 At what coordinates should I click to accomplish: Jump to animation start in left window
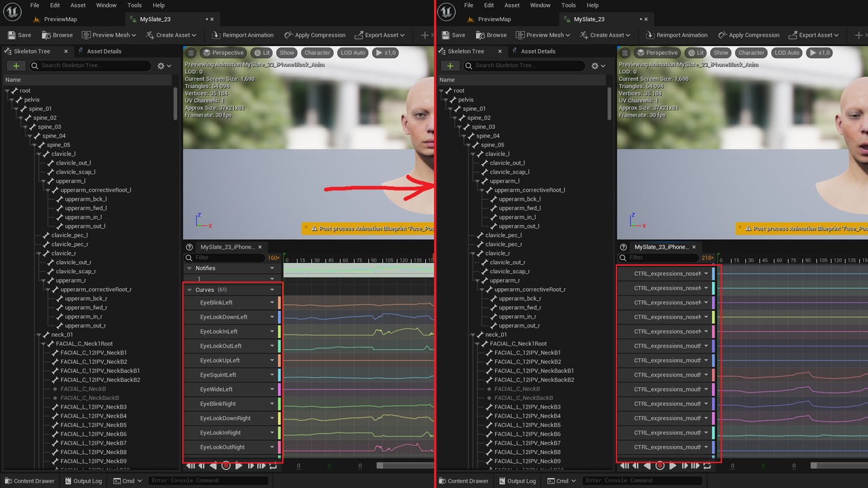tap(191, 466)
